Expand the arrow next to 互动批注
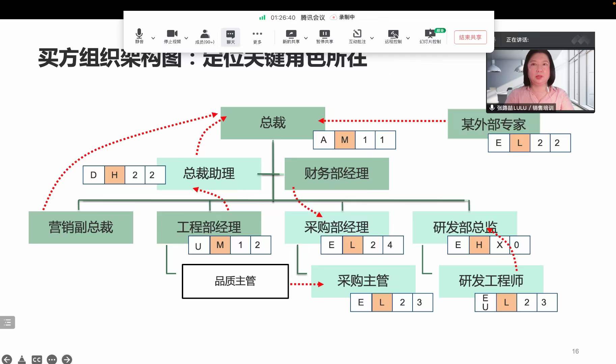This screenshot has height=364, width=616. pyautogui.click(x=372, y=38)
